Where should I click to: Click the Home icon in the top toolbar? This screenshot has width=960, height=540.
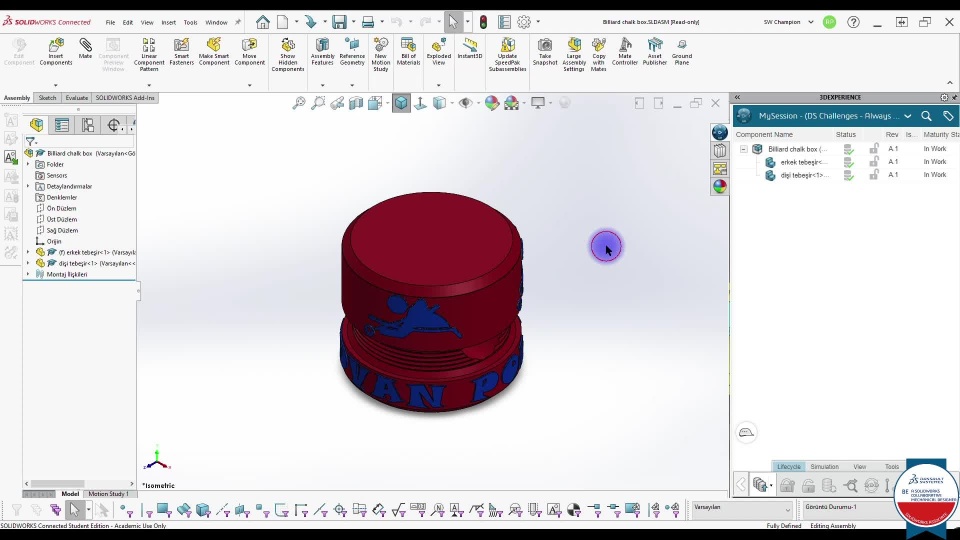point(263,22)
